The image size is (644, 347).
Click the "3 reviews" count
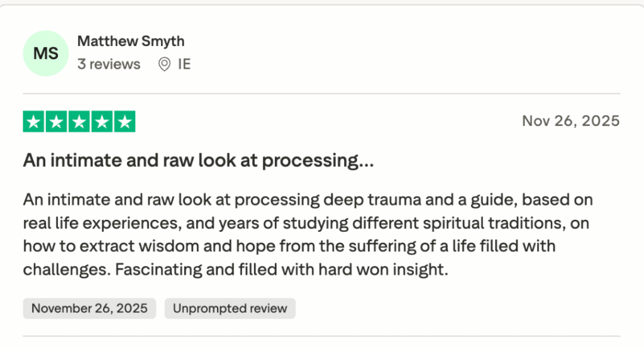coord(109,64)
